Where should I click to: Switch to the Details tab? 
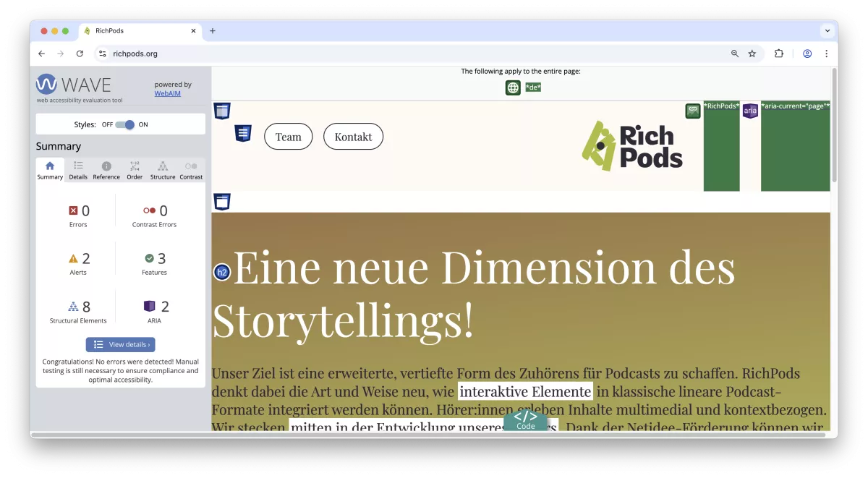coord(77,170)
